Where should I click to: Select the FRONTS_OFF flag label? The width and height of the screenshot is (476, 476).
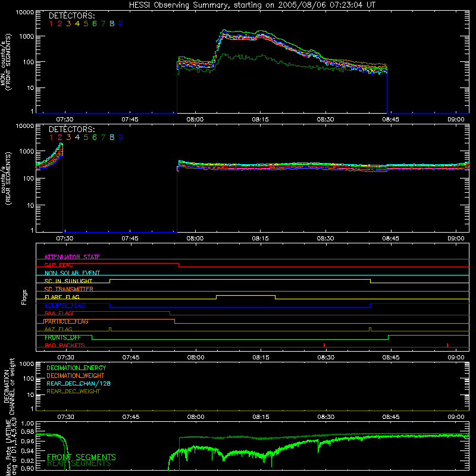tap(62, 337)
